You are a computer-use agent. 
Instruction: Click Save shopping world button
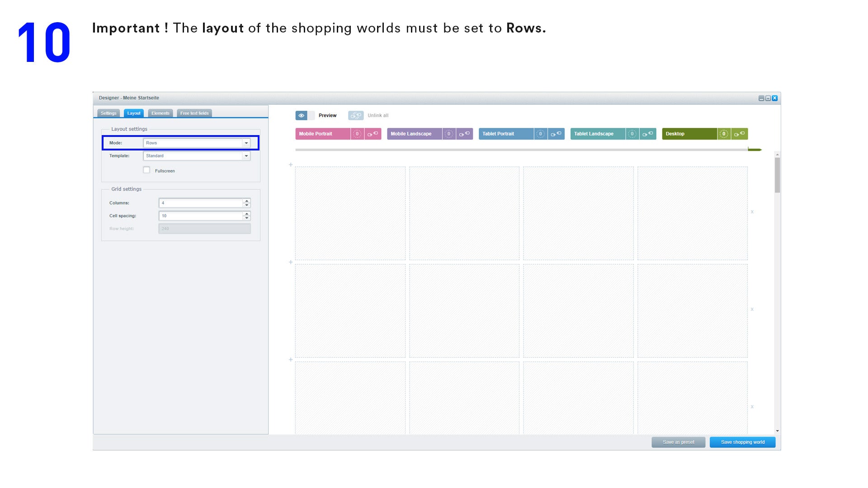pyautogui.click(x=742, y=442)
